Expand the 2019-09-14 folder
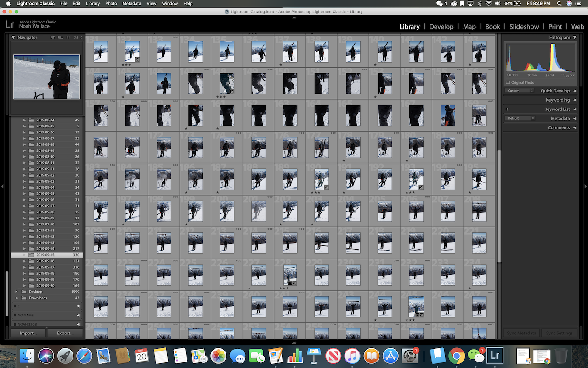 25,249
